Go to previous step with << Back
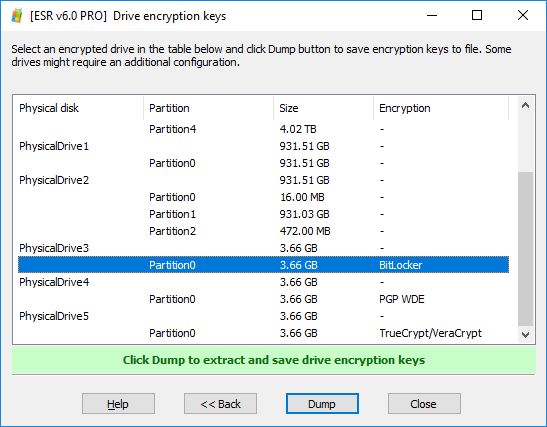The image size is (547, 427). [x=220, y=404]
